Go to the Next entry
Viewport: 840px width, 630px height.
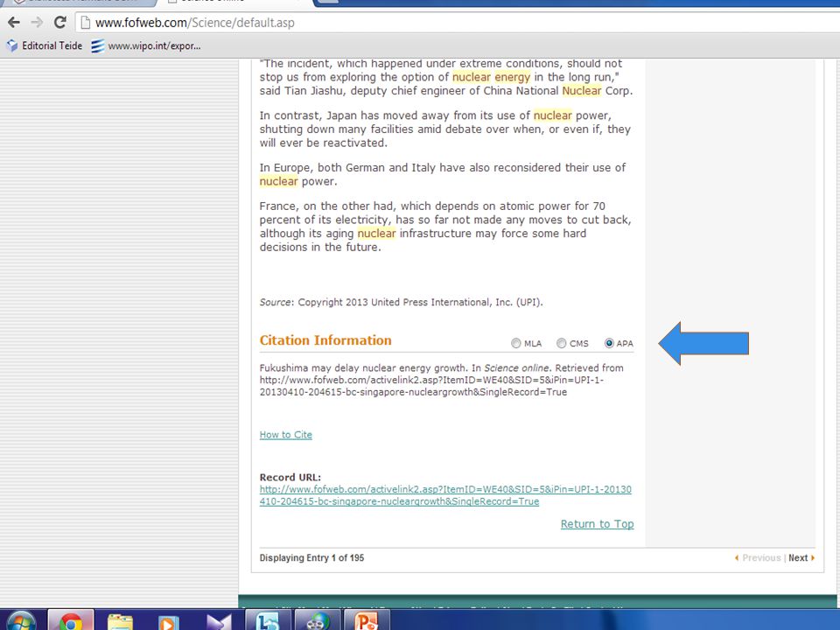[798, 557]
